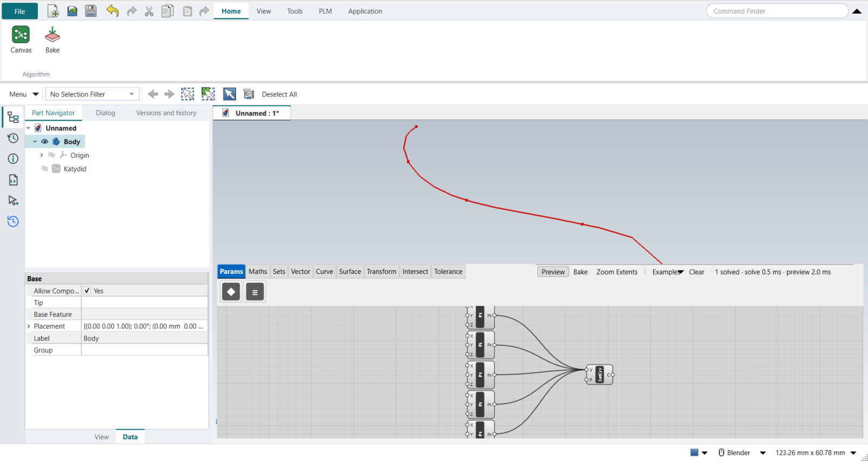
Task: Activate the green box selection cursor tool
Action: point(208,94)
